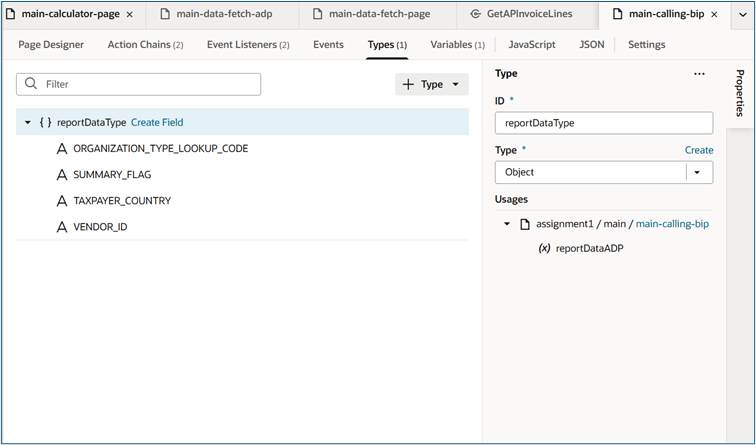756x445 pixels.
Task: Click the object braces icon for reportDataType
Action: pos(45,123)
